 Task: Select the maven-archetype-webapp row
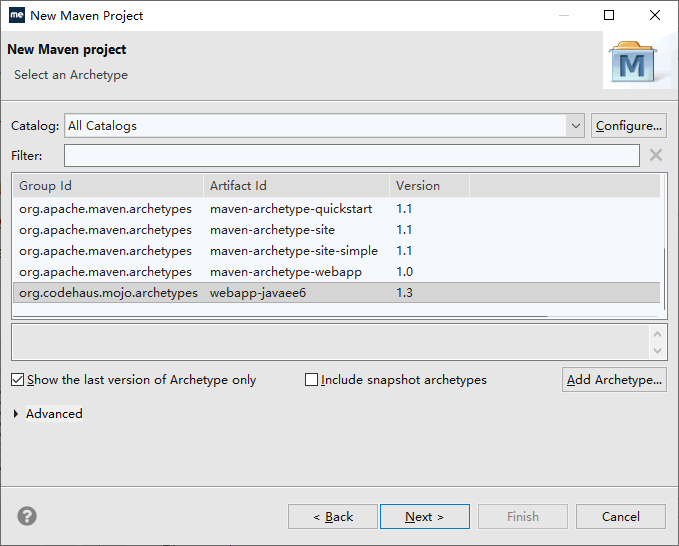point(336,271)
